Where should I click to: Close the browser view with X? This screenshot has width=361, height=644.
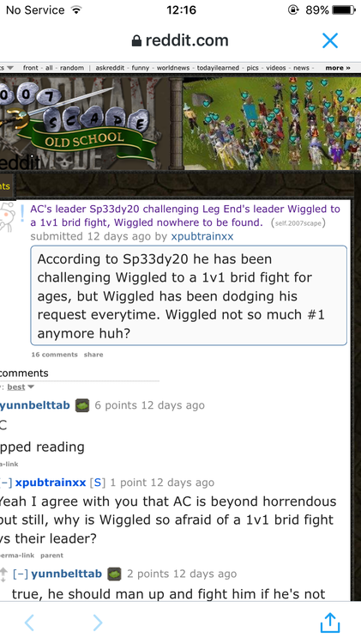(x=330, y=40)
